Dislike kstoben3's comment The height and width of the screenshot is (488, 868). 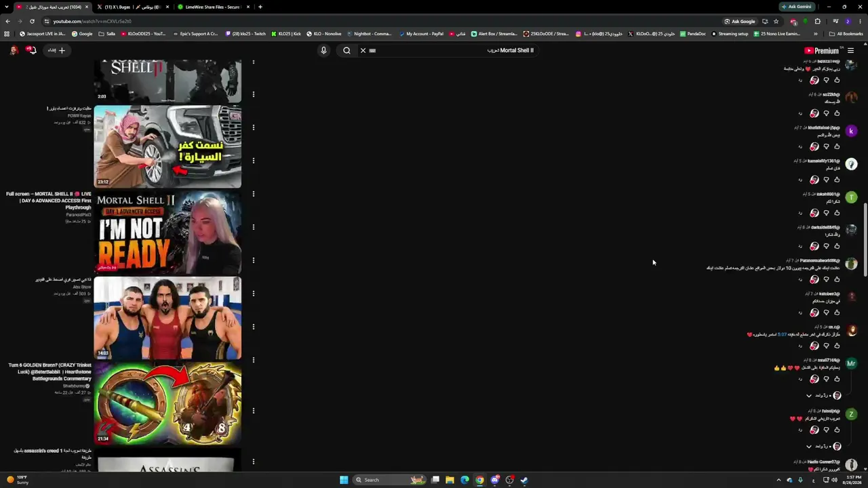(826, 312)
